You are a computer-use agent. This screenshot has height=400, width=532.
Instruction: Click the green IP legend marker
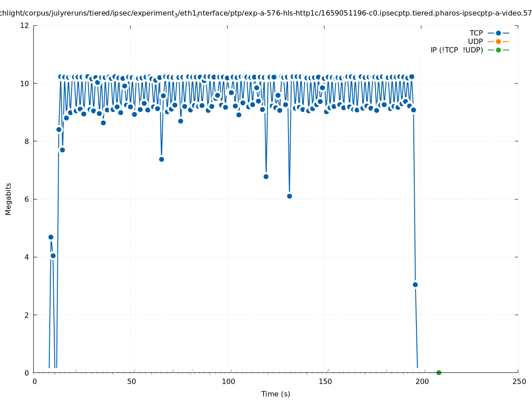point(498,50)
